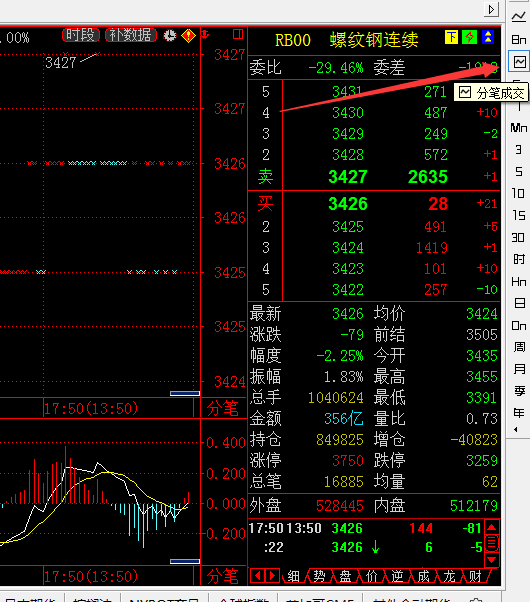Click the green lightning quick-trade icon
Viewport: 530px width, 602px height.
click(469, 37)
